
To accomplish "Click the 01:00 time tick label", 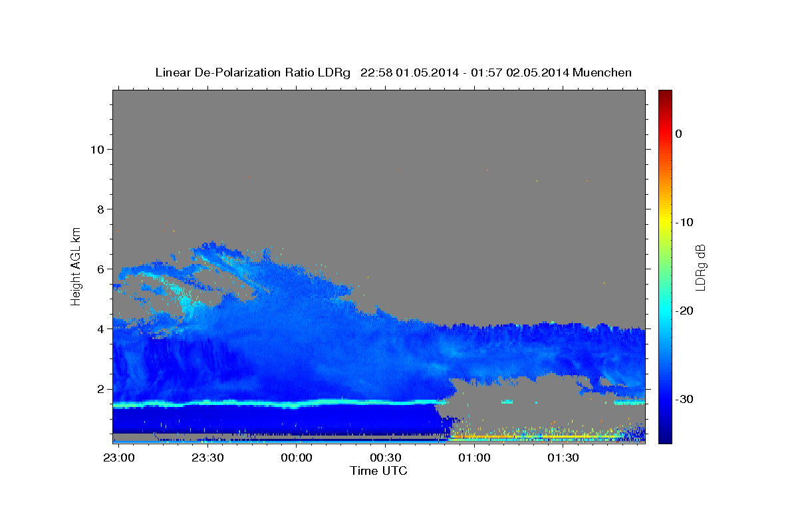I will coord(474,458).
